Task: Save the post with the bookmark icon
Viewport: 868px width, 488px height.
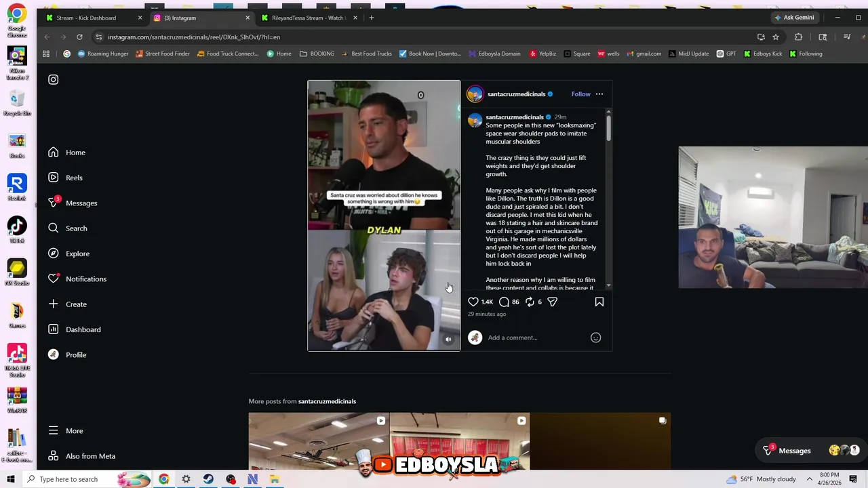Action: coord(599,302)
